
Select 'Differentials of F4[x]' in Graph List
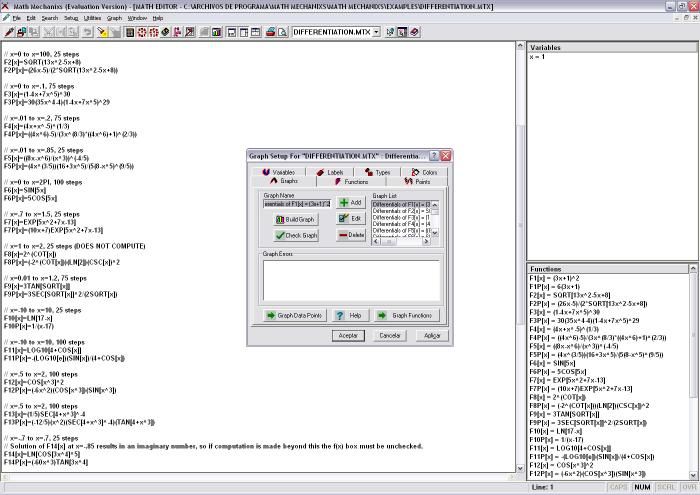(x=401, y=224)
